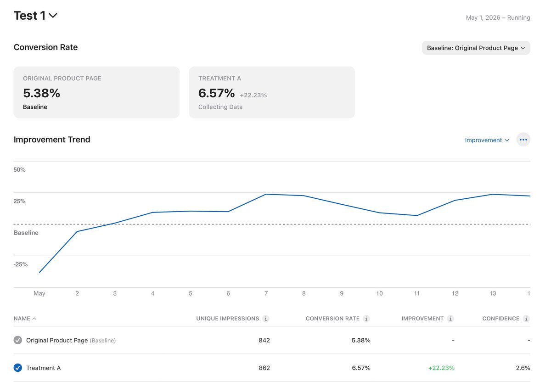Click the 6.57% value in the table
This screenshot has width=551, height=392.
[x=361, y=368]
